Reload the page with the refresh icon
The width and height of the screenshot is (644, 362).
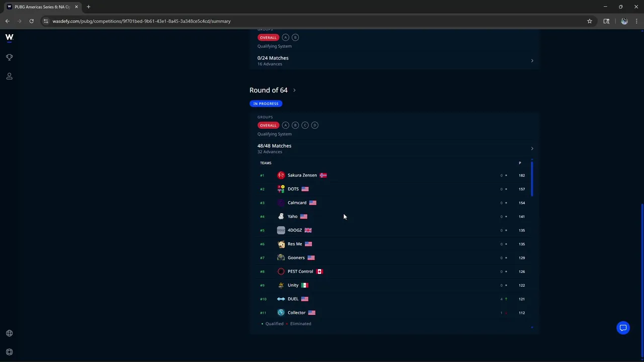click(x=31, y=21)
